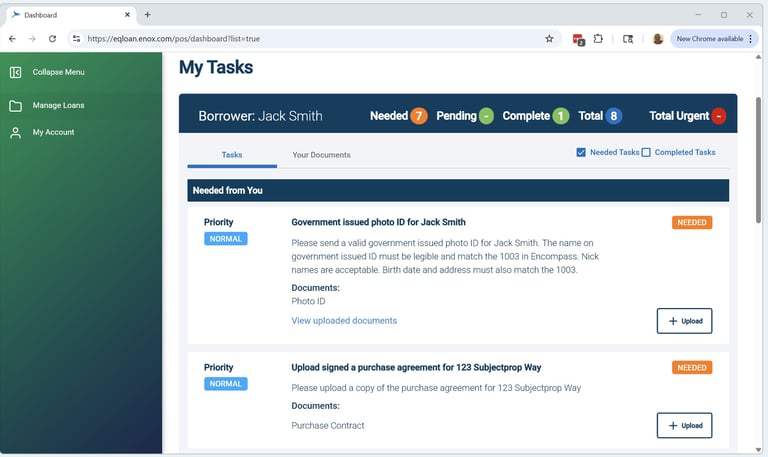Open the Chrome profile avatar
Image resolution: width=768 pixels, height=457 pixels.
(x=658, y=39)
